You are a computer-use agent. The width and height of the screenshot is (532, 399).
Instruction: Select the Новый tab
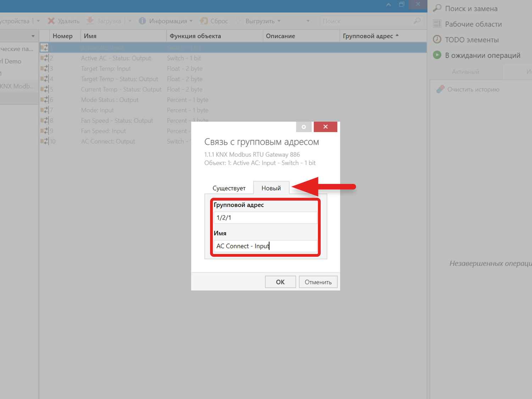[271, 188]
